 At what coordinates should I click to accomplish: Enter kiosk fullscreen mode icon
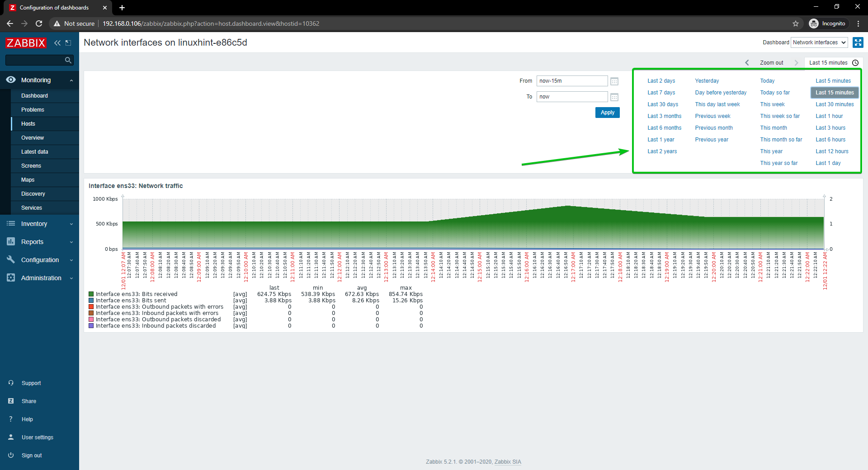[x=858, y=42]
